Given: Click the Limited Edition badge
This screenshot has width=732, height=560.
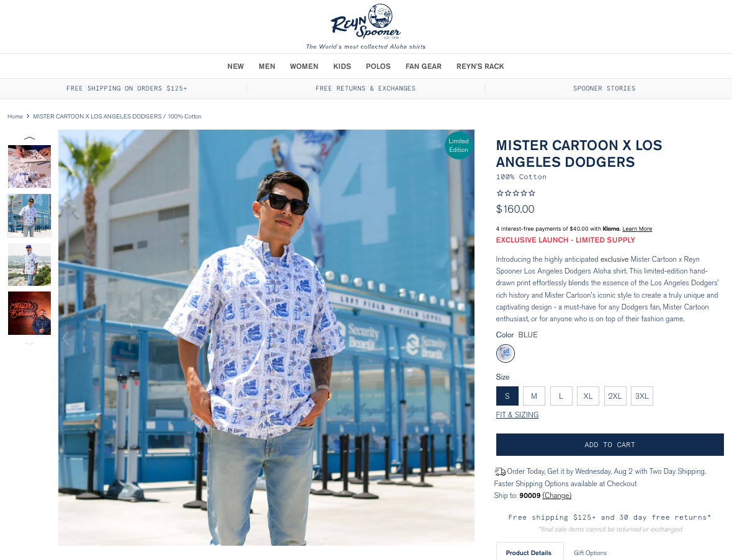Looking at the screenshot, I should pos(458,145).
